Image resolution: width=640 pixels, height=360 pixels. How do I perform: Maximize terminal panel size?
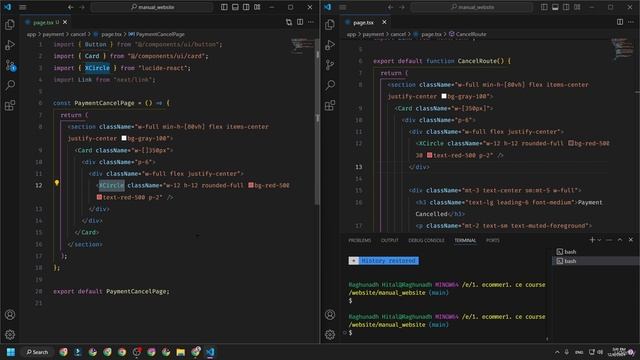click(620, 240)
